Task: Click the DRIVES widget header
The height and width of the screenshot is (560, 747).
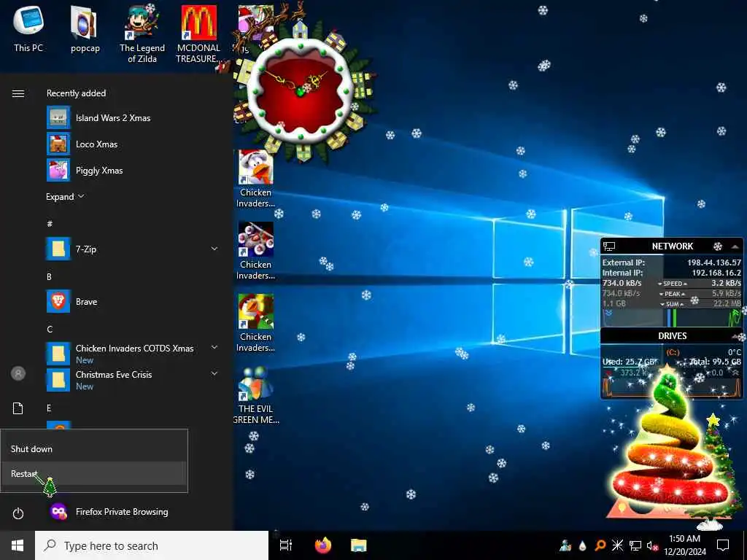Action: click(x=672, y=335)
